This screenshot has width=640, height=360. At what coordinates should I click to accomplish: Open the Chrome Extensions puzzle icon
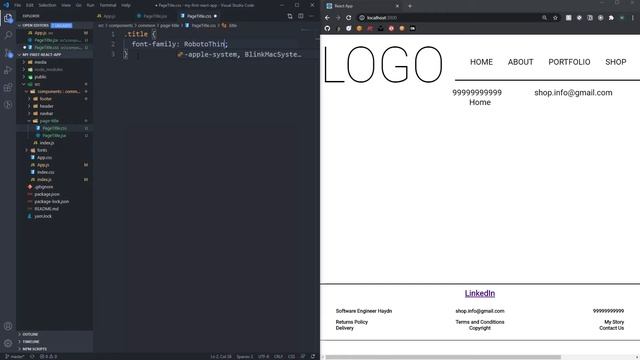[x=611, y=18]
